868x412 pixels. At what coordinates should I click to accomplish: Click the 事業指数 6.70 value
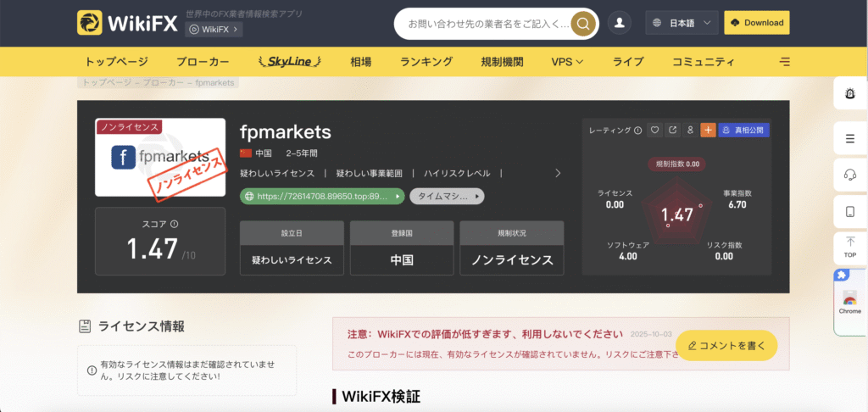pos(737,199)
